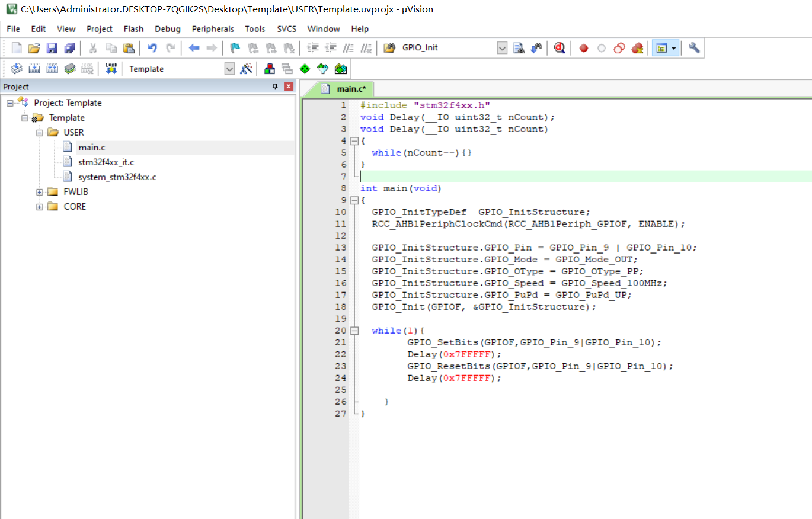The image size is (812, 519).
Task: Open the Edit menu
Action: (x=39, y=29)
